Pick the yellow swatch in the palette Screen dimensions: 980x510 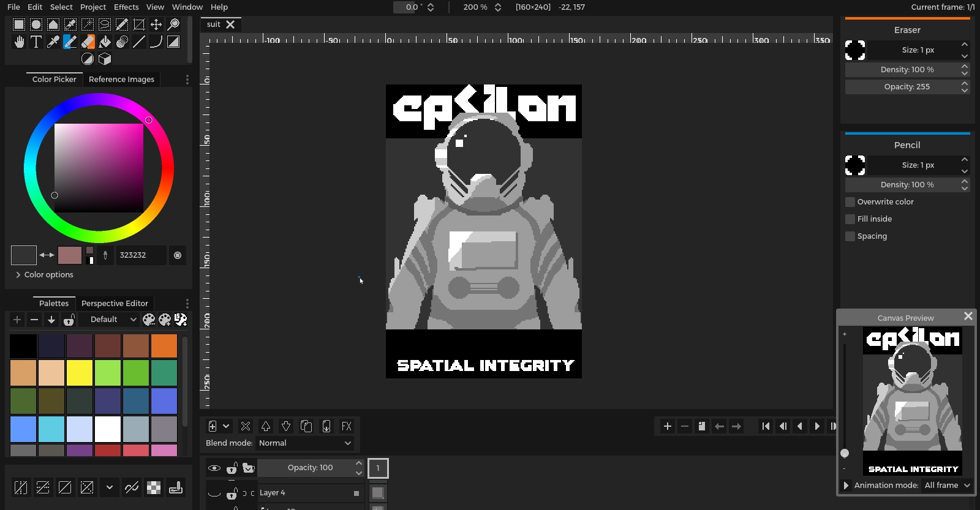click(80, 373)
